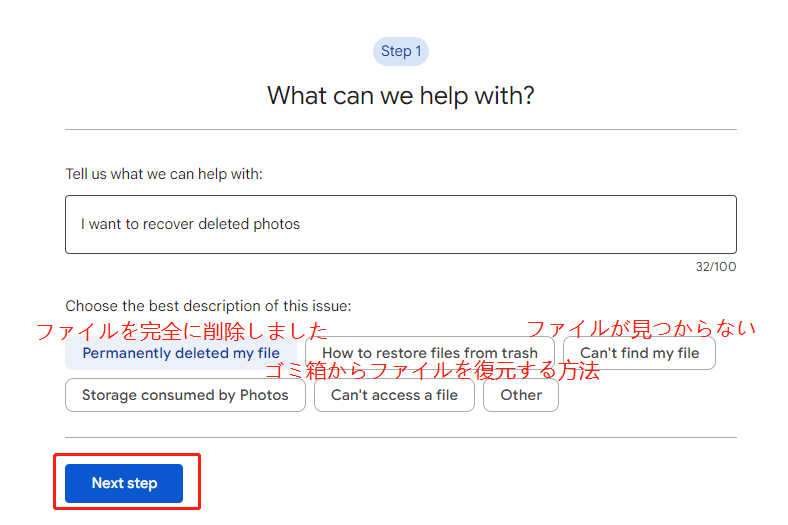Click the red 'ファイルが見つからない' annotation
The height and width of the screenshot is (525, 788).
[x=640, y=328]
